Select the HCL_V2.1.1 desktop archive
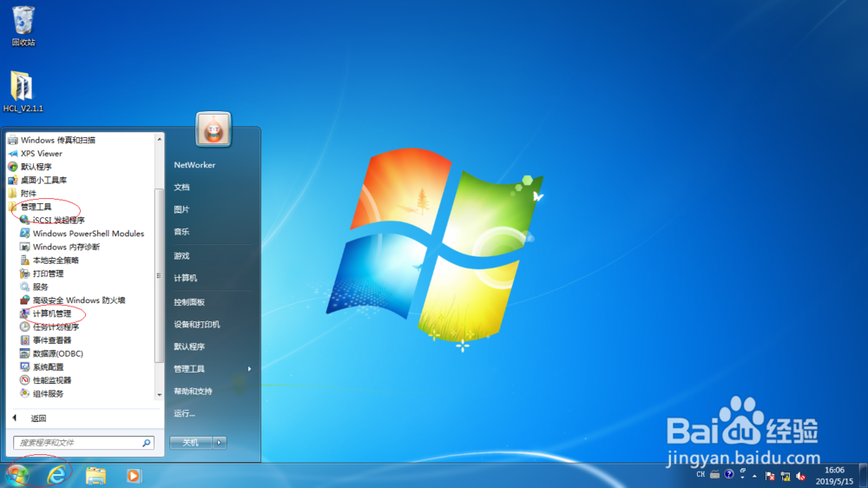The image size is (868, 488). tap(23, 92)
